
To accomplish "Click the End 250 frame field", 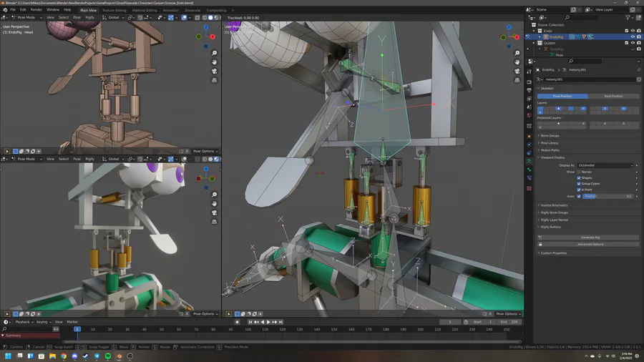I will pyautogui.click(x=509, y=322).
